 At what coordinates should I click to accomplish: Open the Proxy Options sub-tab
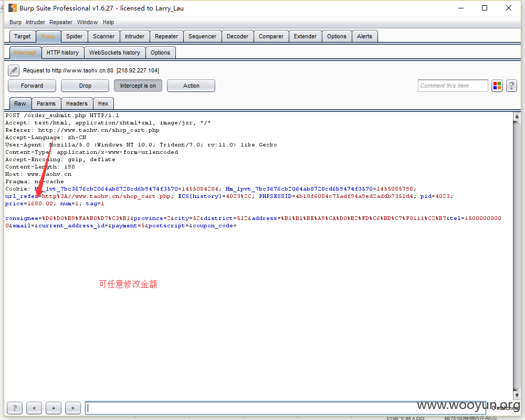[x=160, y=52]
